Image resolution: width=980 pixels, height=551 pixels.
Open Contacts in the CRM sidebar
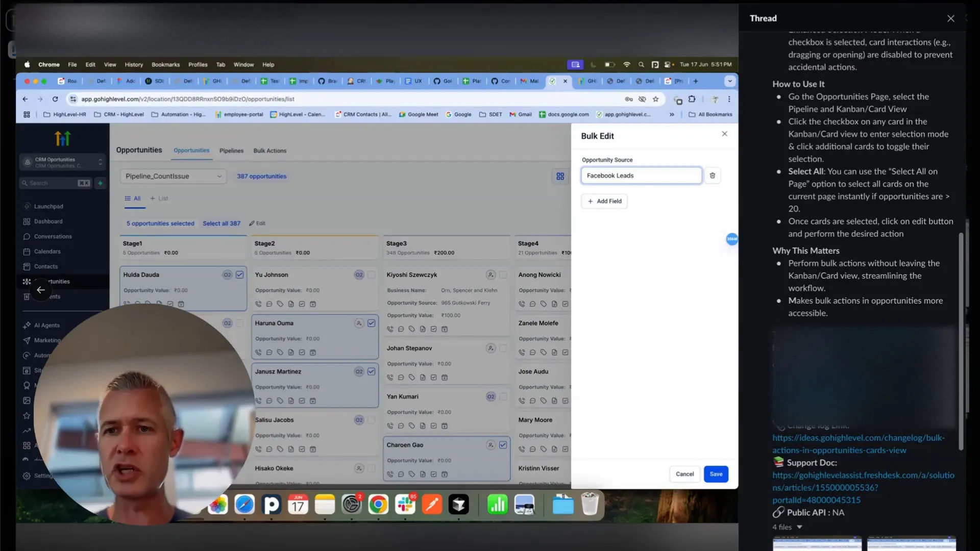[46, 267]
